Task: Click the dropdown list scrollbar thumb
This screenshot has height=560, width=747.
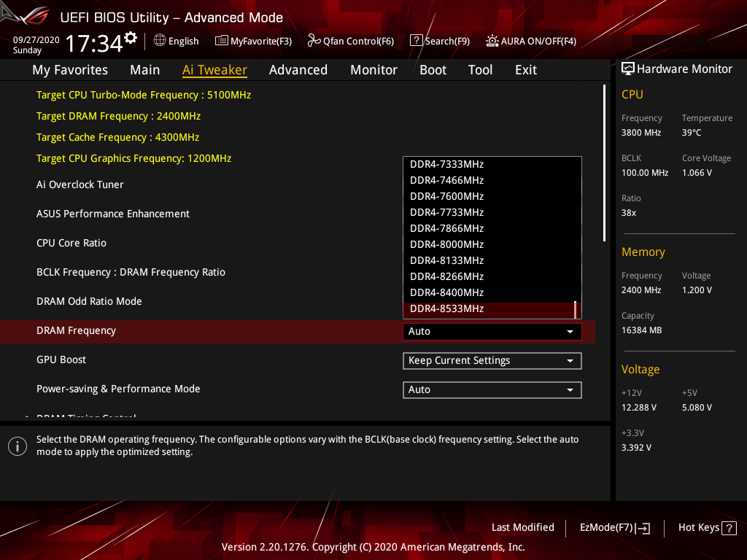Action: coord(576,309)
